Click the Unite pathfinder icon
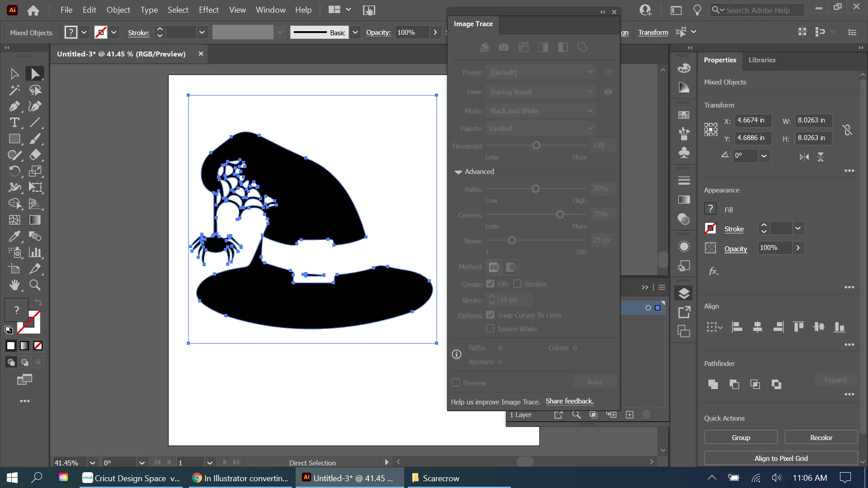The width and height of the screenshot is (868, 488). pos(713,384)
